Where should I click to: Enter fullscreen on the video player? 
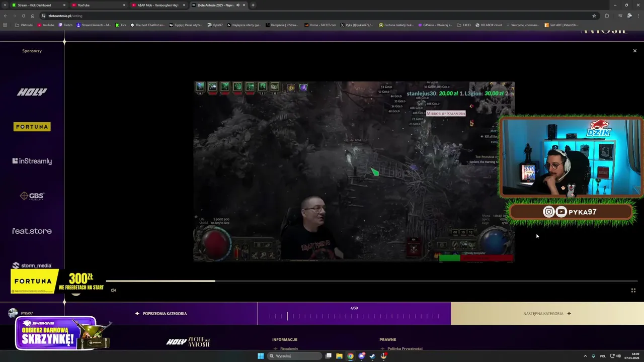(x=633, y=290)
